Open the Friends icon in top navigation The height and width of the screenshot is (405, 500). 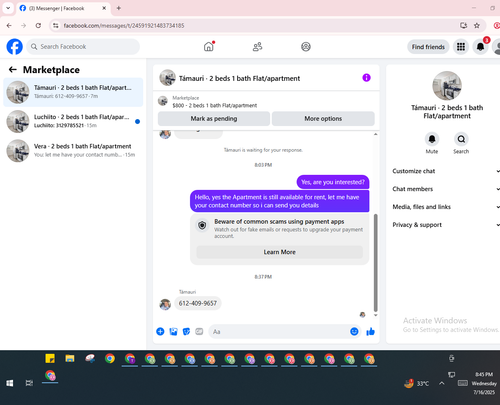[257, 47]
